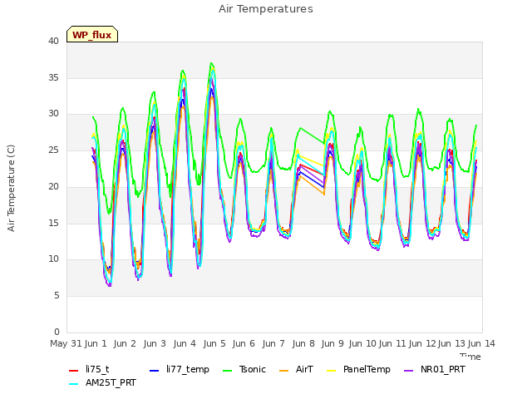Click the Jun 7 x-axis tick label

273,343
